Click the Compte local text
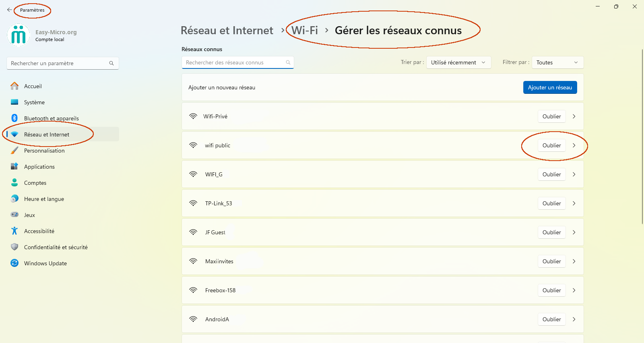This screenshot has width=644, height=343. (50, 39)
